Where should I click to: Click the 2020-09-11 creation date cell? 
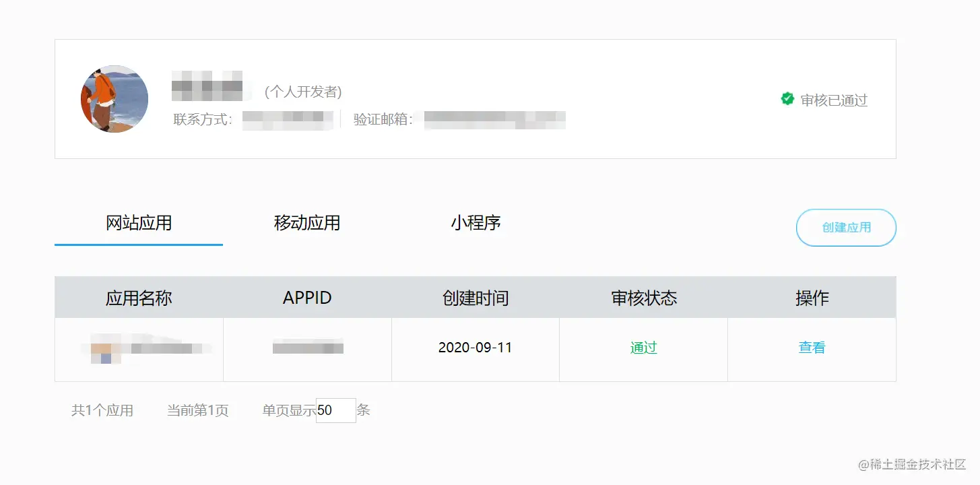(476, 348)
